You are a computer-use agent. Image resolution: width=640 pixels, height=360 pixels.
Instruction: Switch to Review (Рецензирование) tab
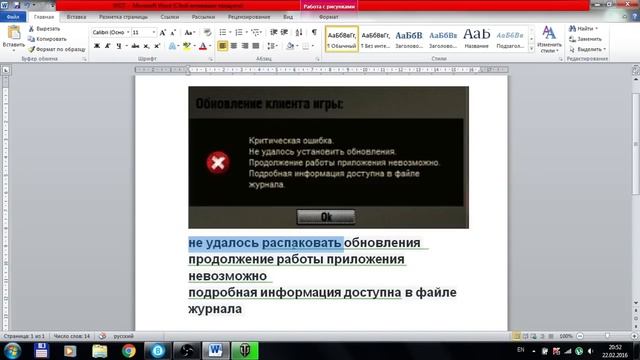[x=249, y=17]
